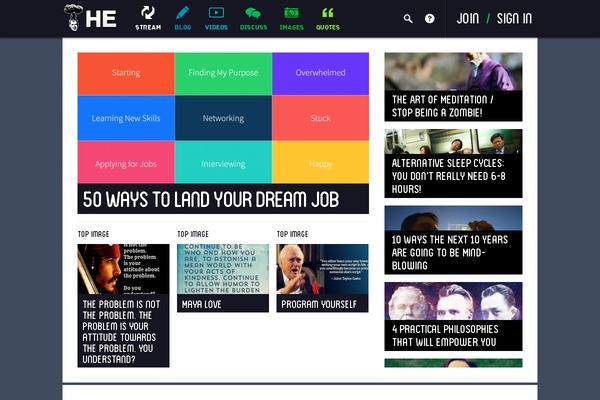Viewport: 600px width, 400px height.
Task: Select the purple Overwhelmed tile
Action: click(x=321, y=73)
